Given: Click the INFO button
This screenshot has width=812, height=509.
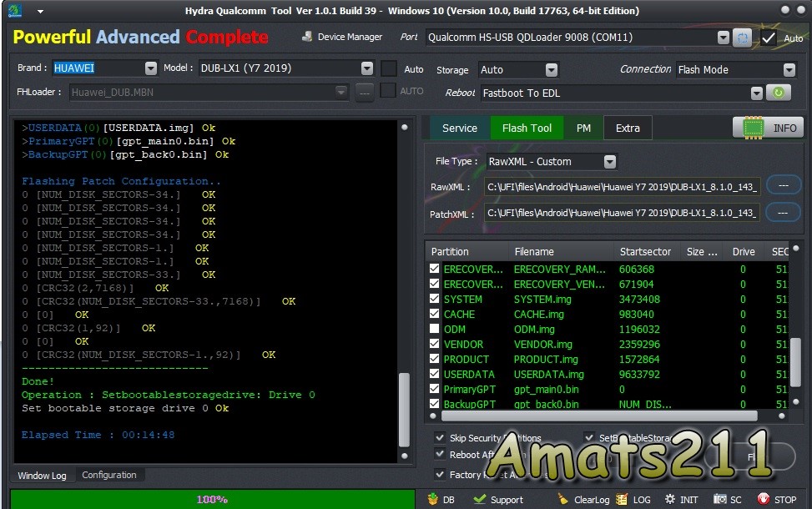Looking at the screenshot, I should 768,128.
